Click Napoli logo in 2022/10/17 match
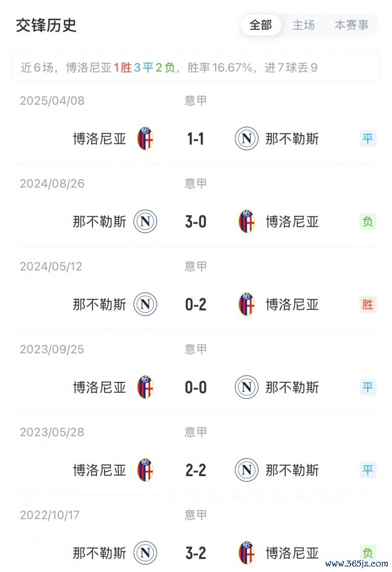The height and width of the screenshot is (572, 392). pos(145,553)
